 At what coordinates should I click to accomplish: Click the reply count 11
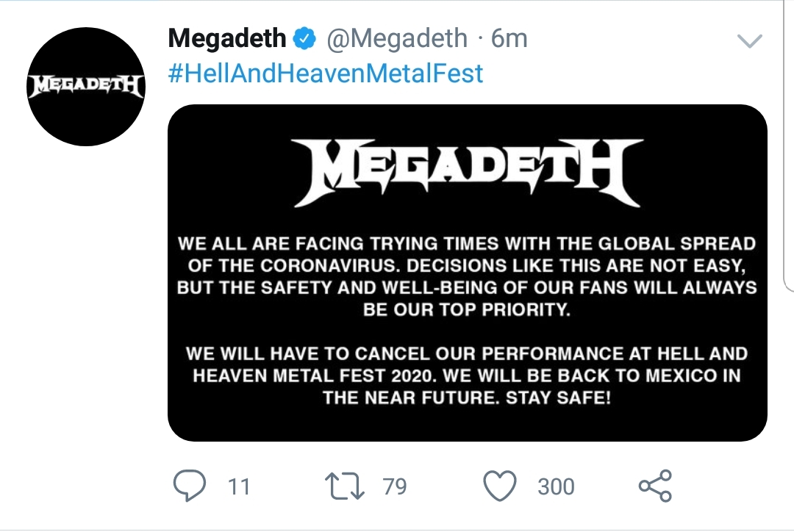[239, 486]
